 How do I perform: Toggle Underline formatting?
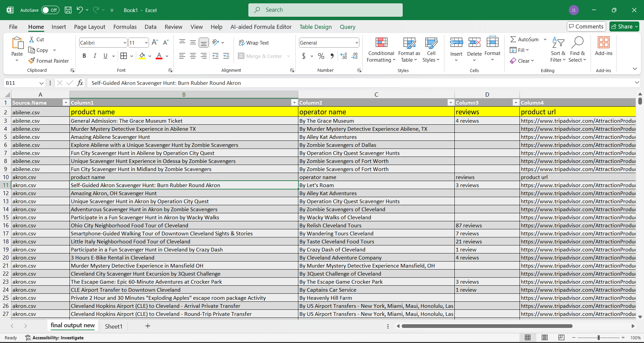pyautogui.click(x=105, y=56)
